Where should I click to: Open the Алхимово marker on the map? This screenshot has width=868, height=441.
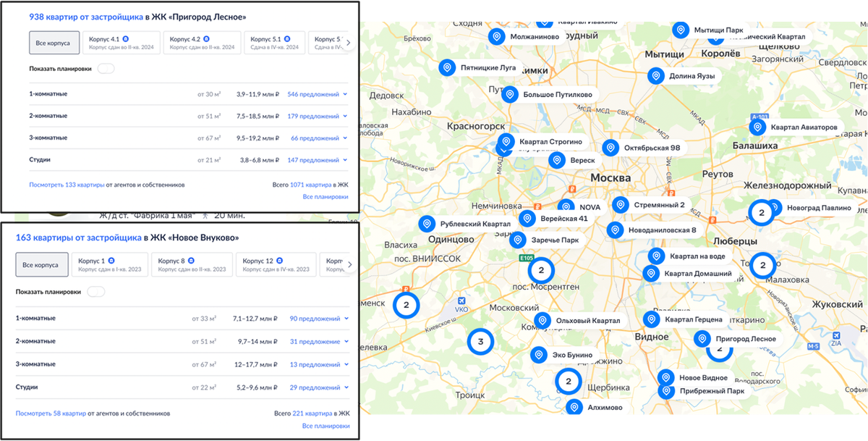coord(574,408)
